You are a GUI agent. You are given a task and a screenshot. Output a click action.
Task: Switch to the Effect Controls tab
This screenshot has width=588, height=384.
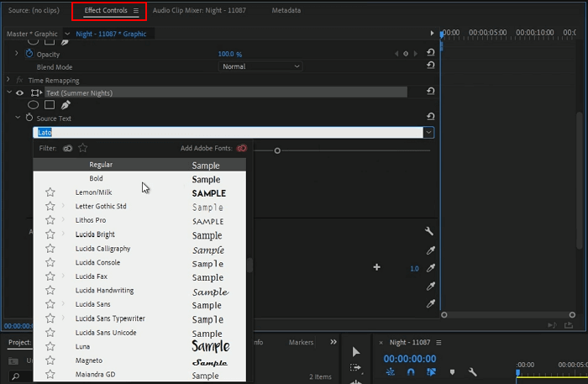point(106,10)
